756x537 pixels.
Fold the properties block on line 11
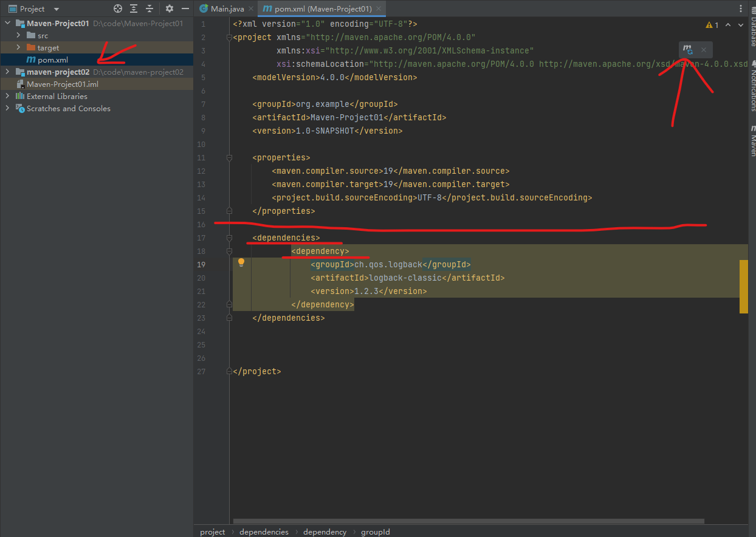(x=229, y=157)
